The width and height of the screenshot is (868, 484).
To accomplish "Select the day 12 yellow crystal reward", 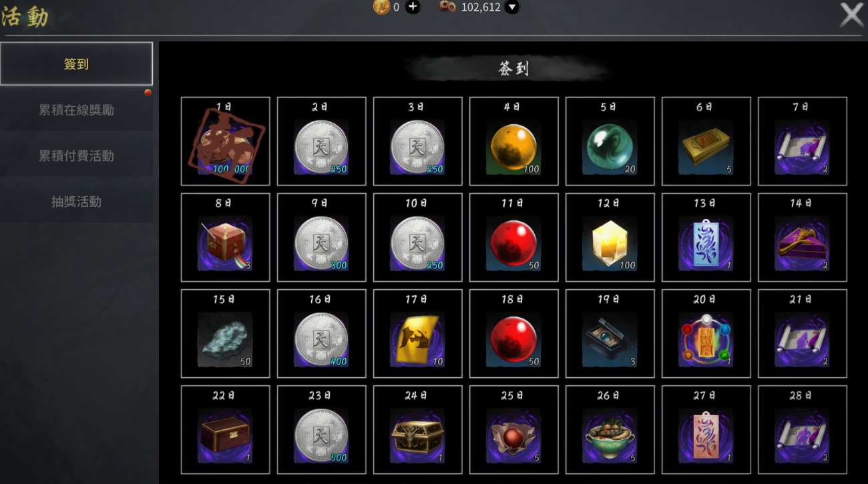I will point(610,238).
